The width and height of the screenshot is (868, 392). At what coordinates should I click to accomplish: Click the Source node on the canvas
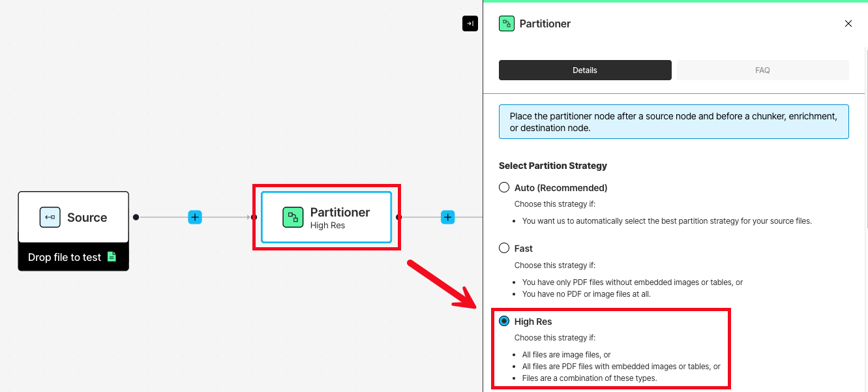coord(73,217)
